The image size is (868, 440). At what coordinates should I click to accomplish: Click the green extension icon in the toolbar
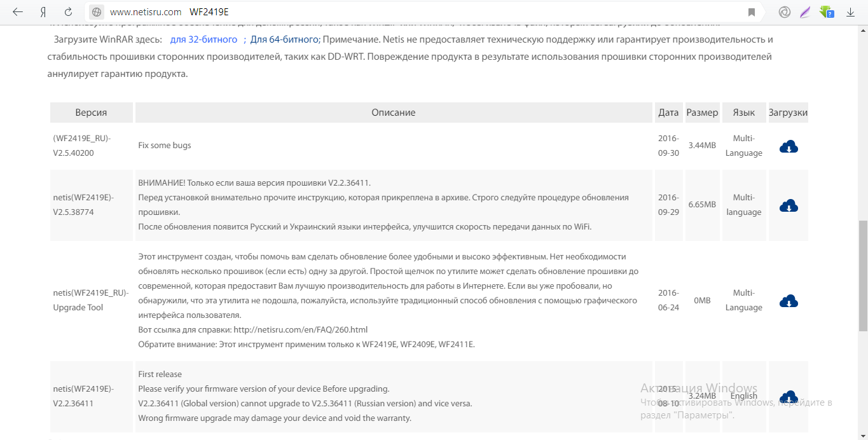[x=827, y=12]
